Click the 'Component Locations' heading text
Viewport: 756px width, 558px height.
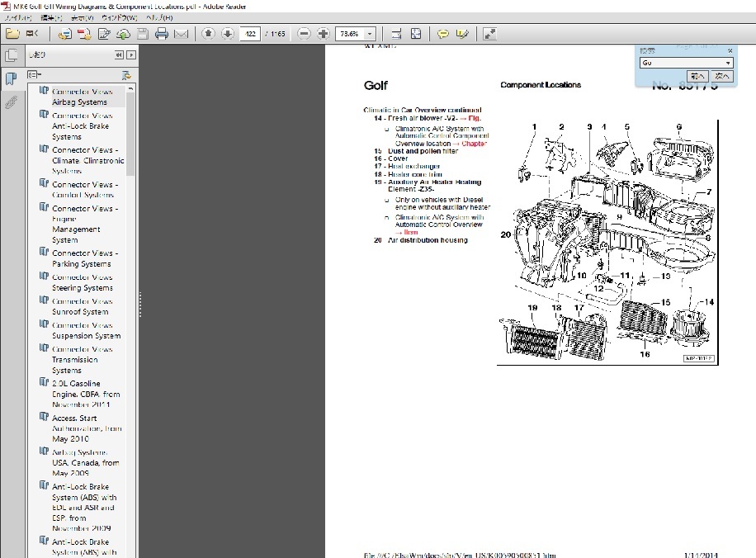pos(541,85)
